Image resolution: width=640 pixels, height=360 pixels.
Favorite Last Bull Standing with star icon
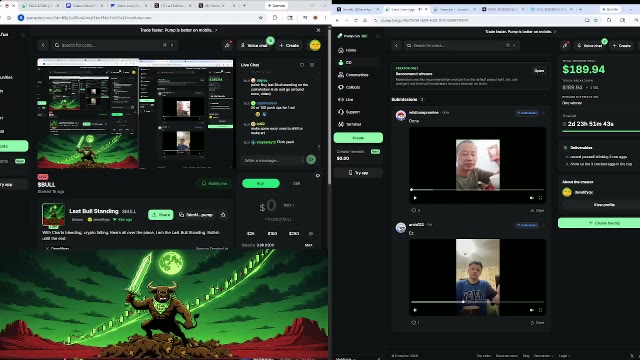[223, 215]
